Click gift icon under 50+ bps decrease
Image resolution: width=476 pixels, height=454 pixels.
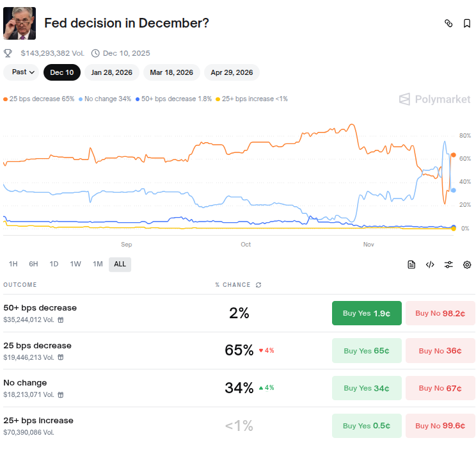[x=61, y=320]
